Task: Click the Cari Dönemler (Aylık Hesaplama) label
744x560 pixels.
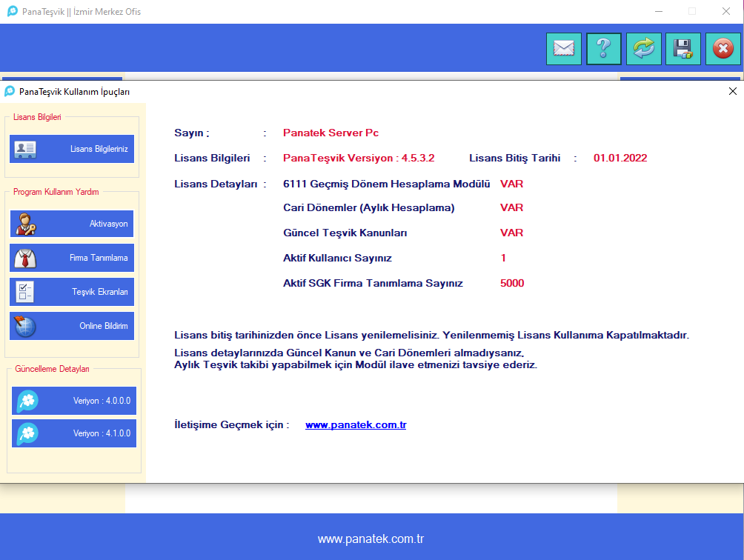Action: 369,207
